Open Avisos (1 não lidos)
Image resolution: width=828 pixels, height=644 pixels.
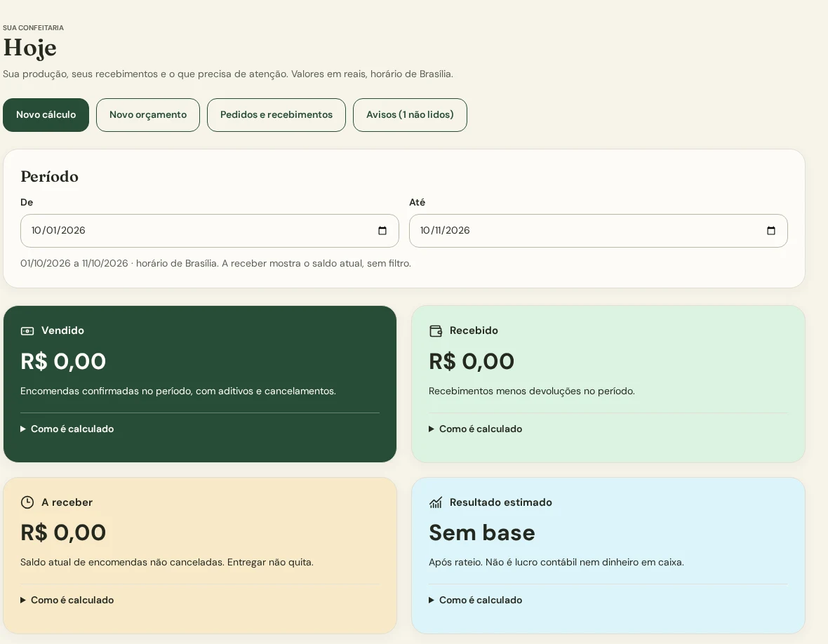click(x=410, y=115)
